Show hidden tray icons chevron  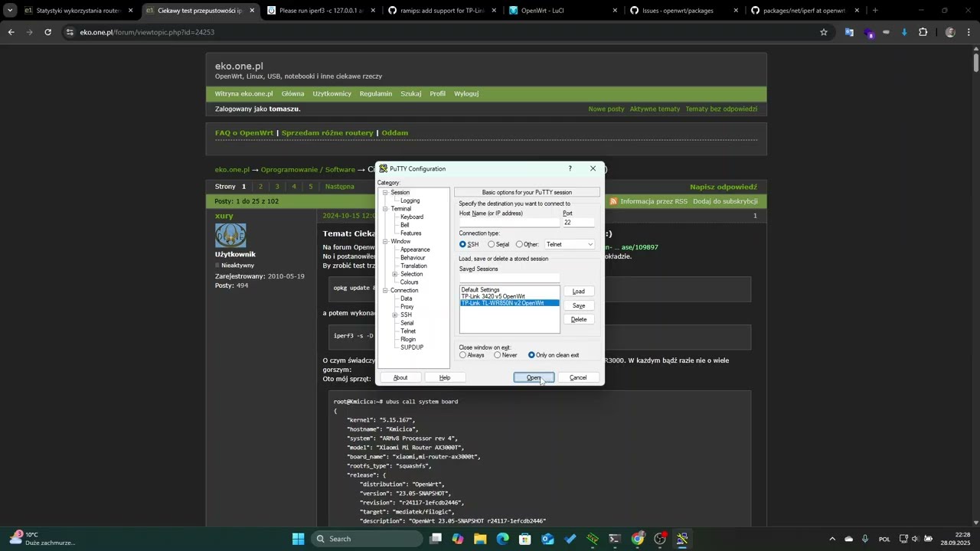[x=832, y=539]
